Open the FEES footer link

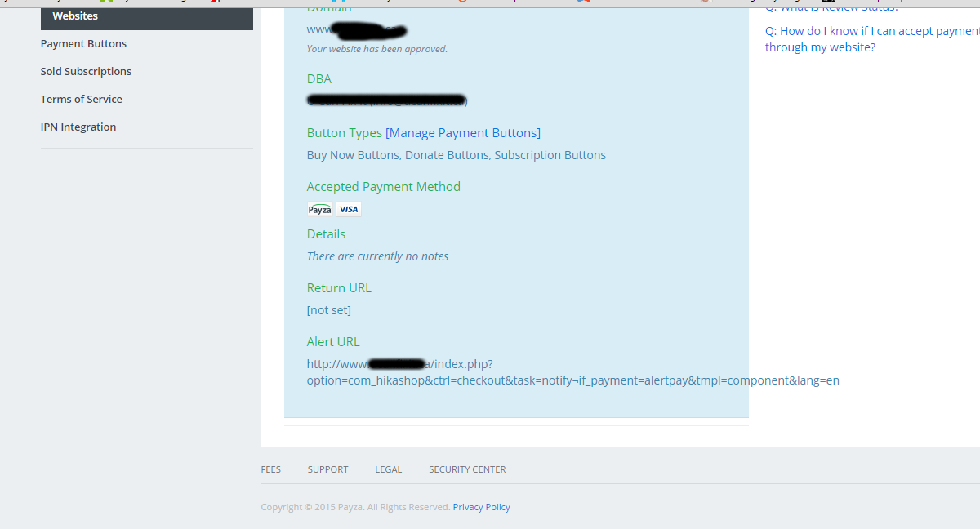click(x=271, y=469)
